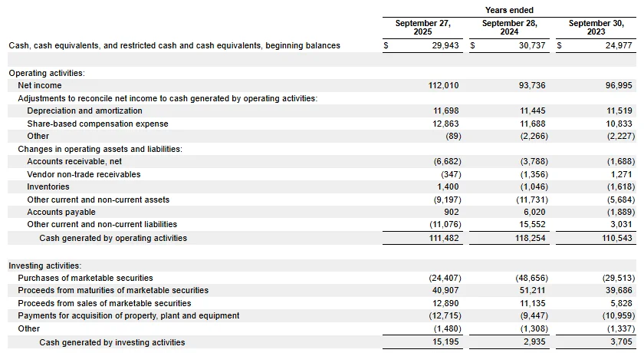Click depreciation value 11,519
Screen dimensions: 644x353
click(x=619, y=111)
